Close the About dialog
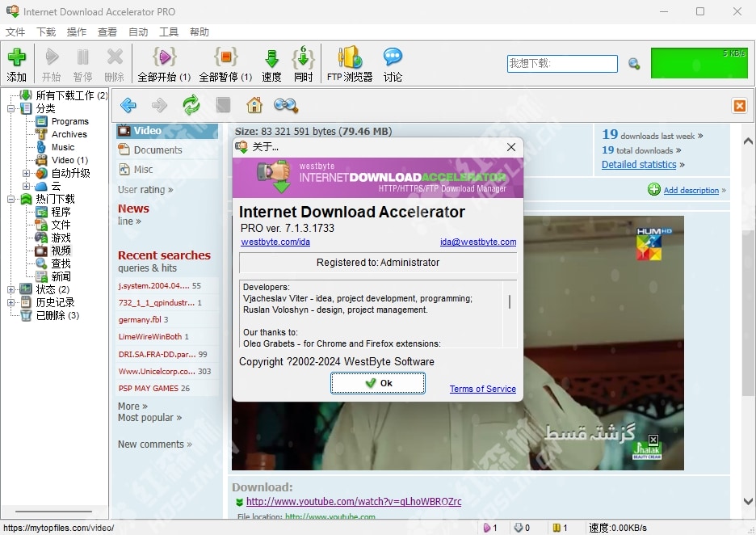 tap(511, 147)
